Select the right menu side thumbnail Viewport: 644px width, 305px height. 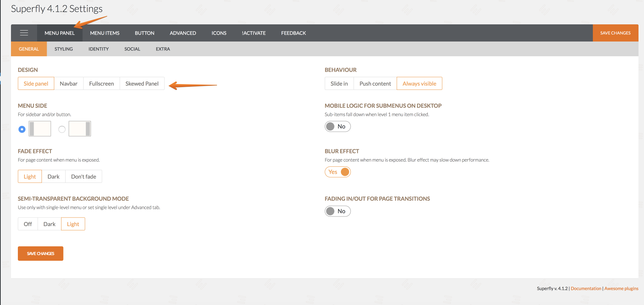[x=80, y=129]
